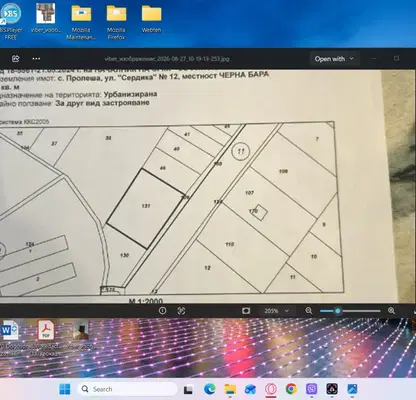Open the Windows Start menu
Screen dimensions: 416x400
[65, 389]
